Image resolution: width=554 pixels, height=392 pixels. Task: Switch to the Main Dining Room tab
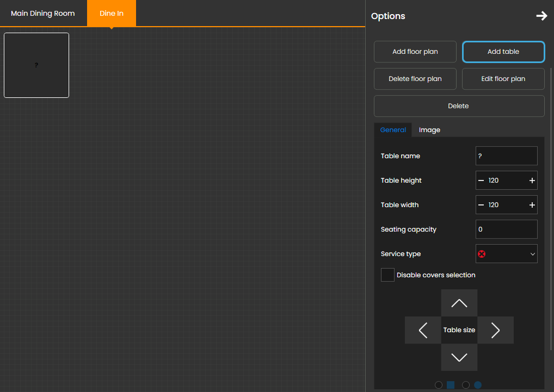click(43, 13)
